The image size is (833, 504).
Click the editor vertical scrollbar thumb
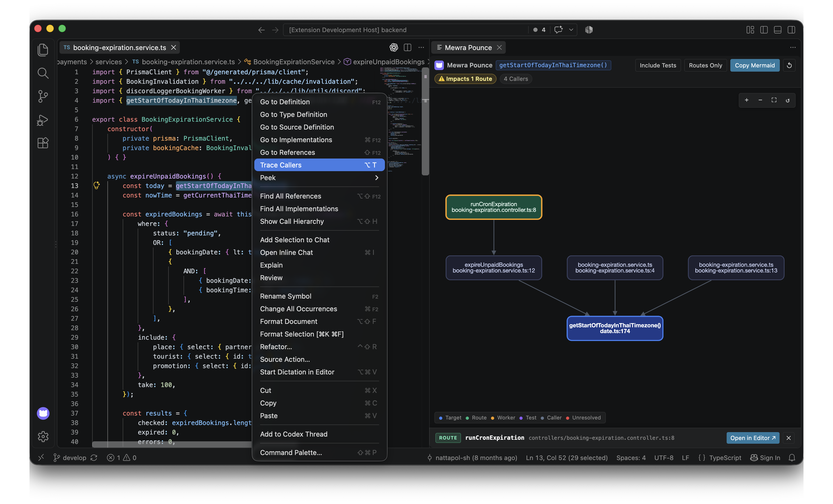425,122
